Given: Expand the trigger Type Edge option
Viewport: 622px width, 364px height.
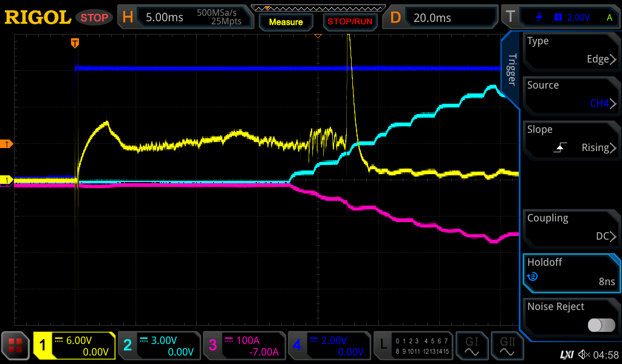Looking at the screenshot, I should coord(570,50).
